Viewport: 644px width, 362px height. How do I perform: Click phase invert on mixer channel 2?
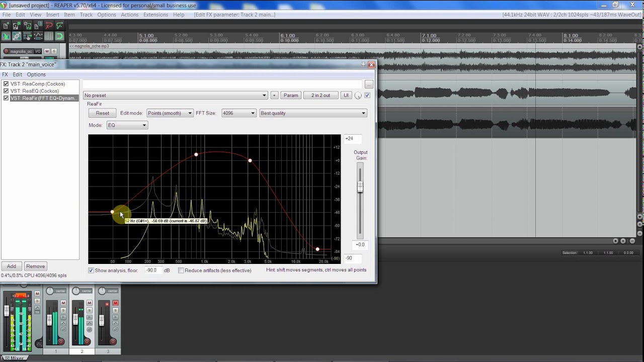click(89, 330)
